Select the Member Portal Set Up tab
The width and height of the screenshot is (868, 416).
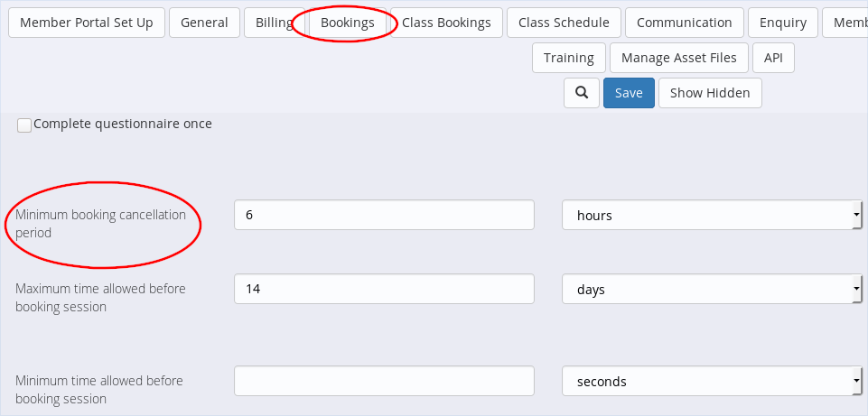click(x=87, y=23)
